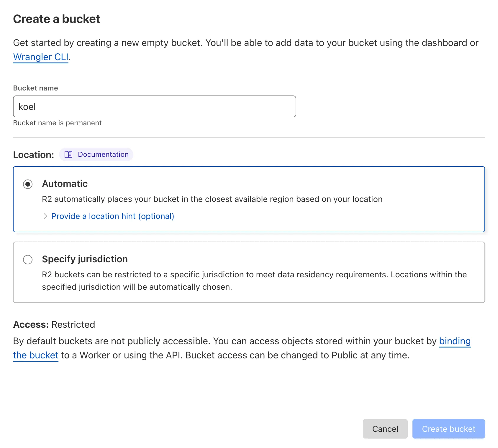Click the Create bucket button
Viewport: 498px width, 448px height.
pyautogui.click(x=448, y=429)
